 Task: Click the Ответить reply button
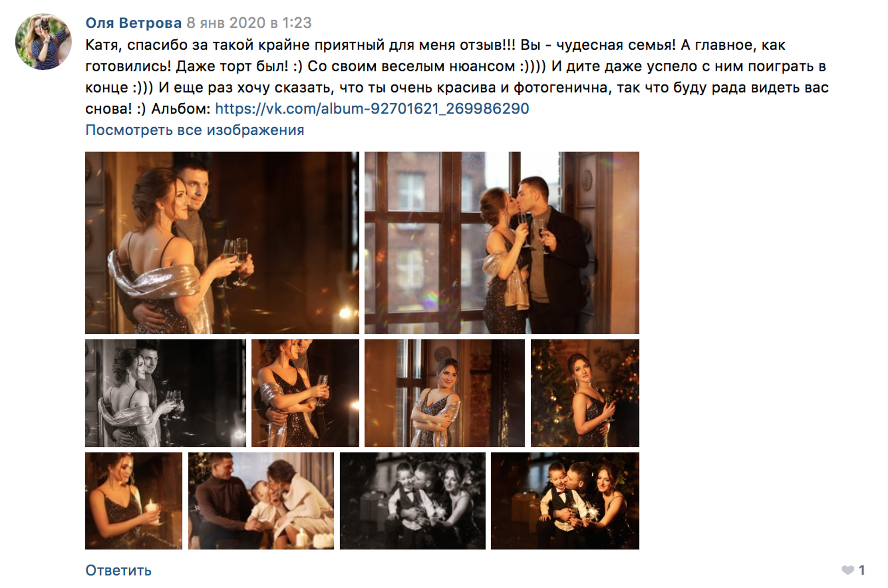pyautogui.click(x=119, y=570)
